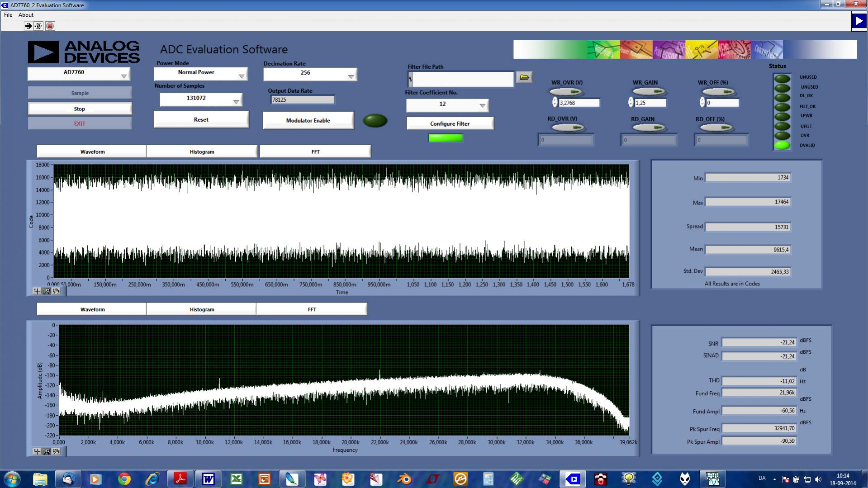Open Windows Explorer from the taskbar
Viewport: 868px width, 488px height.
point(40,479)
